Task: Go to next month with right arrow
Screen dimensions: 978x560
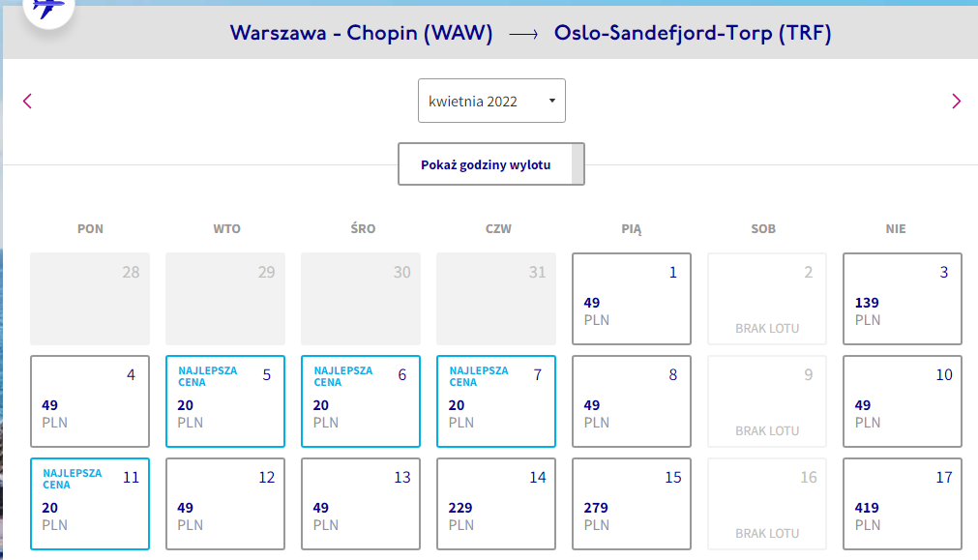Action: point(956,101)
